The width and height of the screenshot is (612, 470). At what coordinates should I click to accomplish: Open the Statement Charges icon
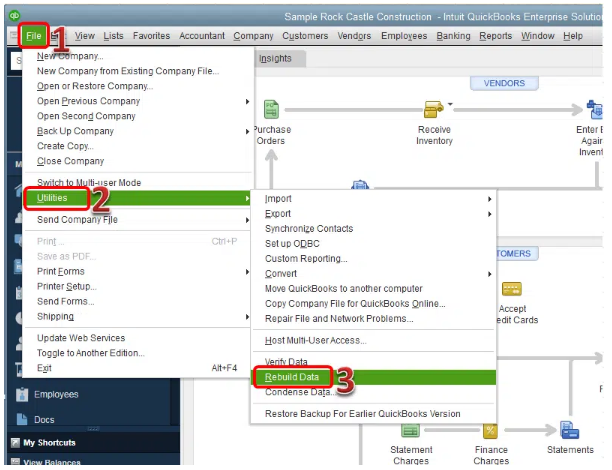pos(411,431)
